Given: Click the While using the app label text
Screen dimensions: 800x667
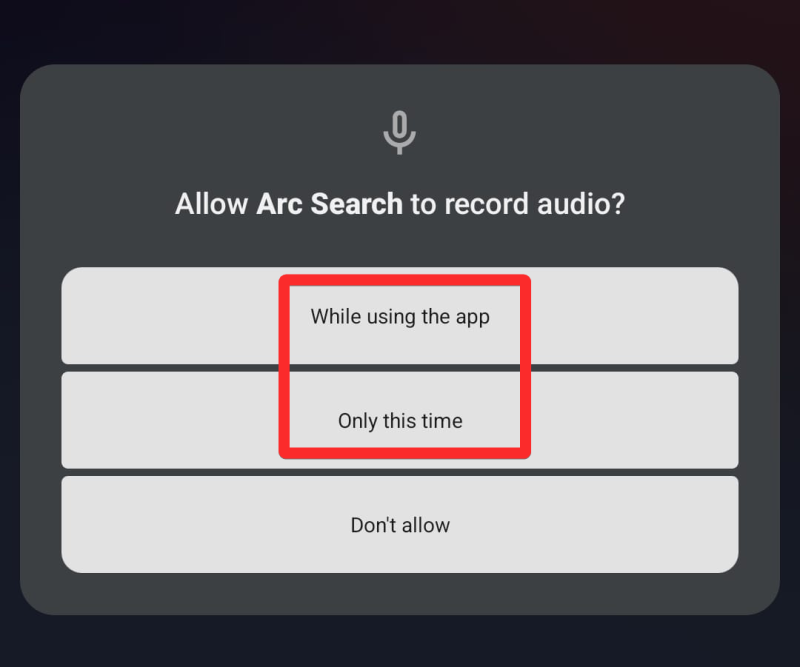Looking at the screenshot, I should tap(400, 317).
